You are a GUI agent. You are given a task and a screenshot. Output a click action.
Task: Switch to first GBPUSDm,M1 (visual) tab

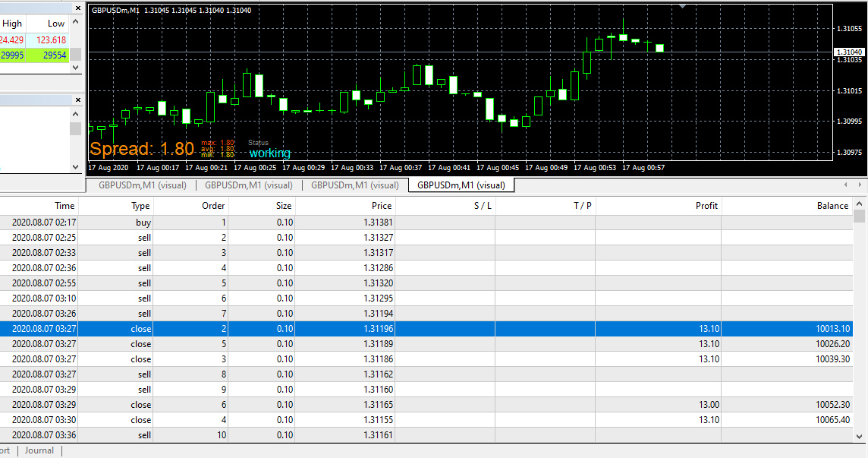click(x=143, y=185)
